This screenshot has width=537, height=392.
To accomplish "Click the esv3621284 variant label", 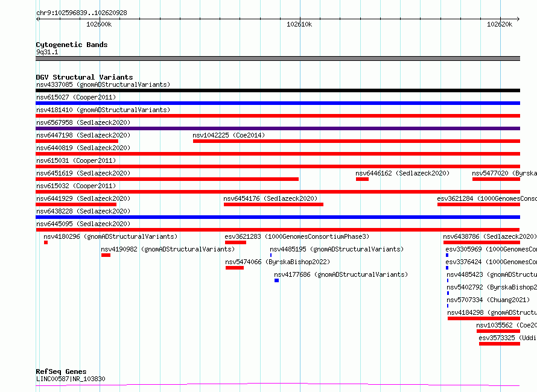I will point(487,198).
